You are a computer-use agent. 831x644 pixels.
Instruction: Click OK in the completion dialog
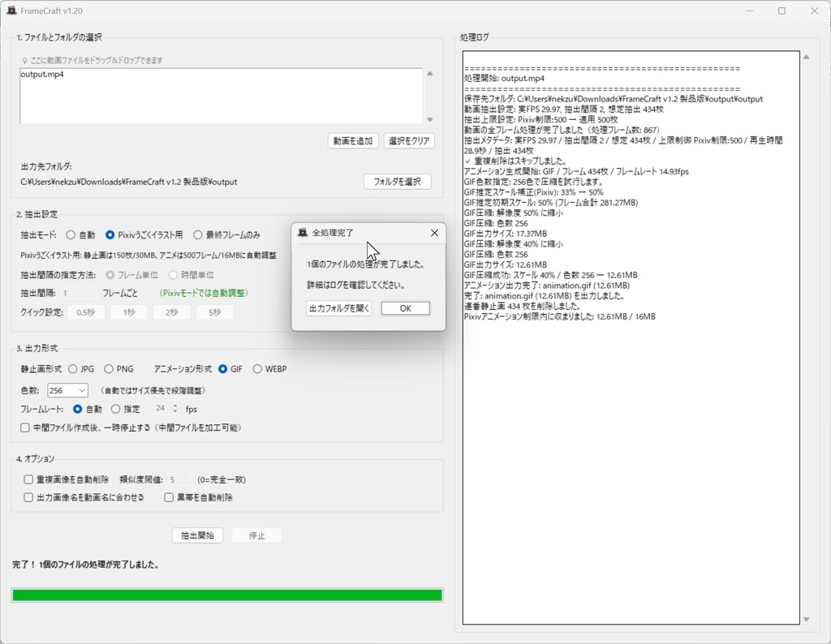coord(406,308)
